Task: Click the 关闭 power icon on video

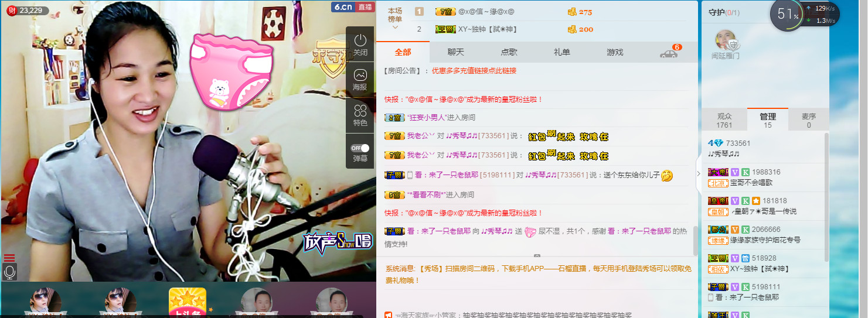Action: pyautogui.click(x=360, y=45)
